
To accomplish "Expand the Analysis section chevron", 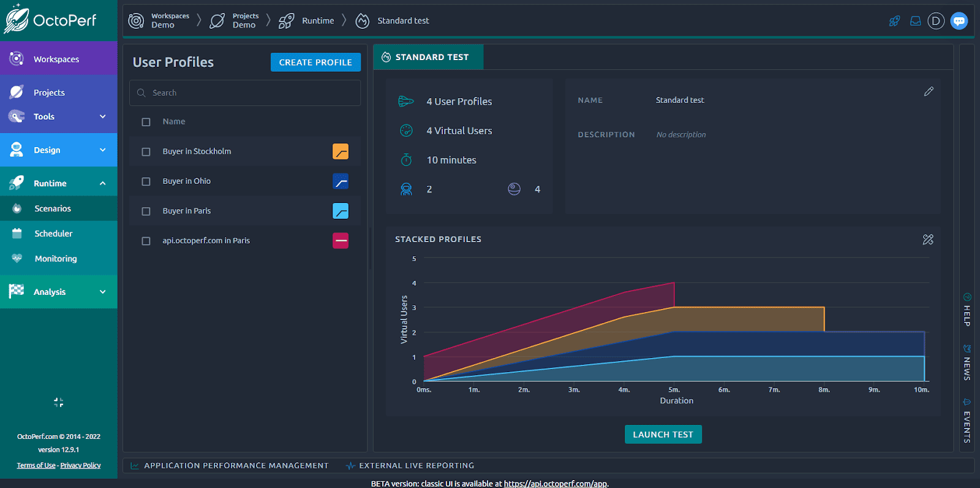I will click(103, 292).
